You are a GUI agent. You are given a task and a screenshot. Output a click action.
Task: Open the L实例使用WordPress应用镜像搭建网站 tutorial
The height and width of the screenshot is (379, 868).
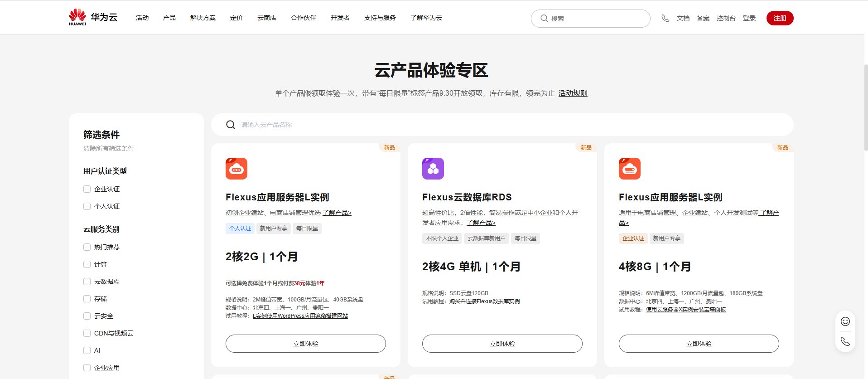pos(300,316)
